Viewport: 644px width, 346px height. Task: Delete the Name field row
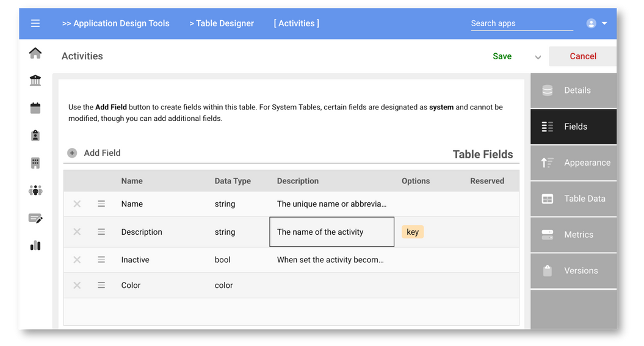pos(77,204)
